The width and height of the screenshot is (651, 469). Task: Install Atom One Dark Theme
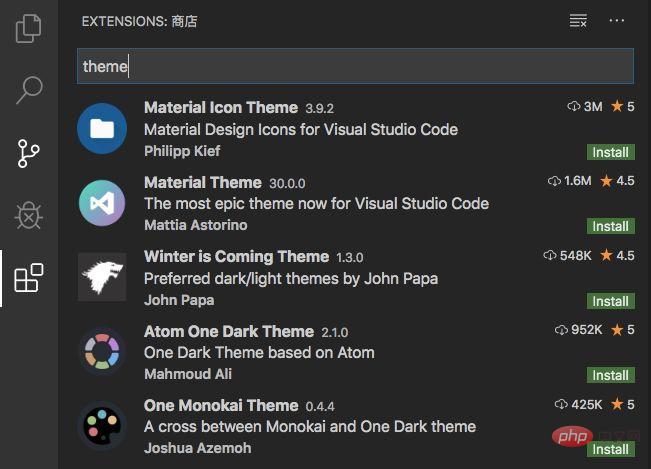(609, 375)
